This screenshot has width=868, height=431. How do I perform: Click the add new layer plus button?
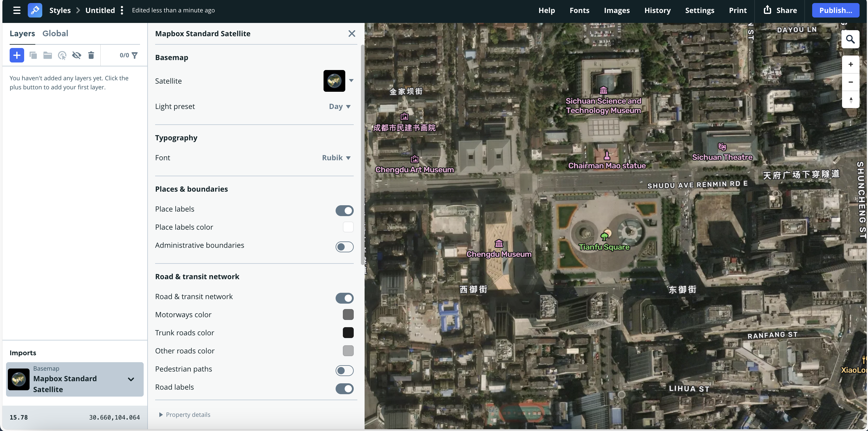[17, 55]
